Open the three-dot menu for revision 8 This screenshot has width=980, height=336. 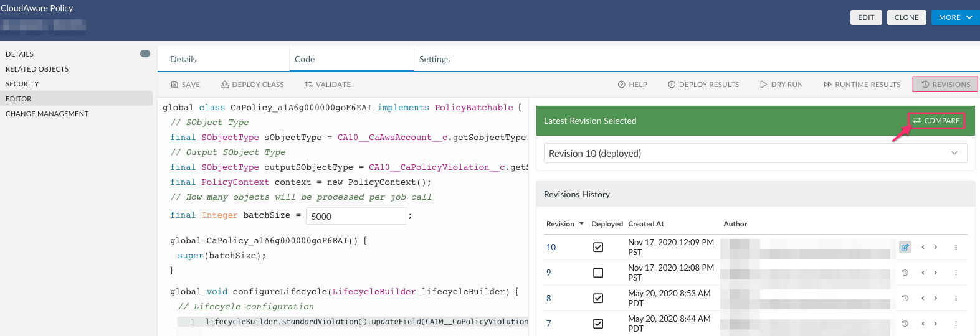pos(956,298)
